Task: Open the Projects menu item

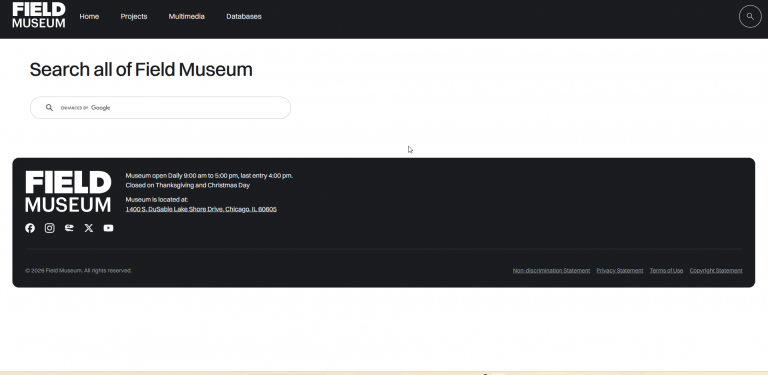Action: (134, 16)
